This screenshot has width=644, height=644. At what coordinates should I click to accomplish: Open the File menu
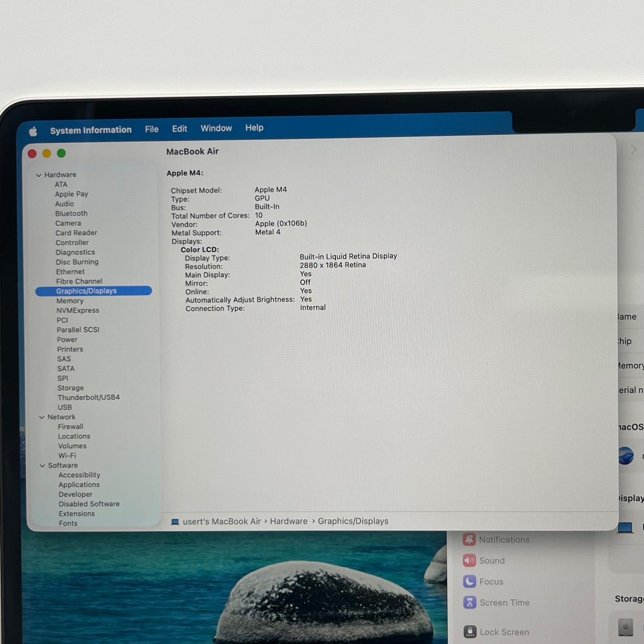tap(152, 129)
